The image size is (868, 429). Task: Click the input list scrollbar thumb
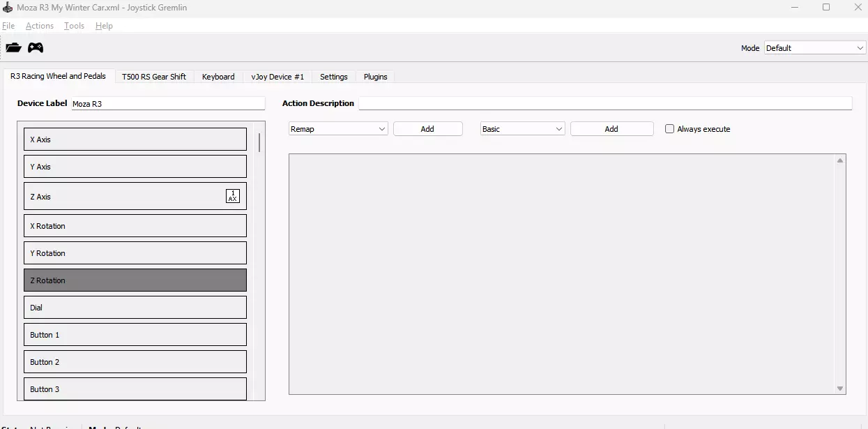click(259, 142)
